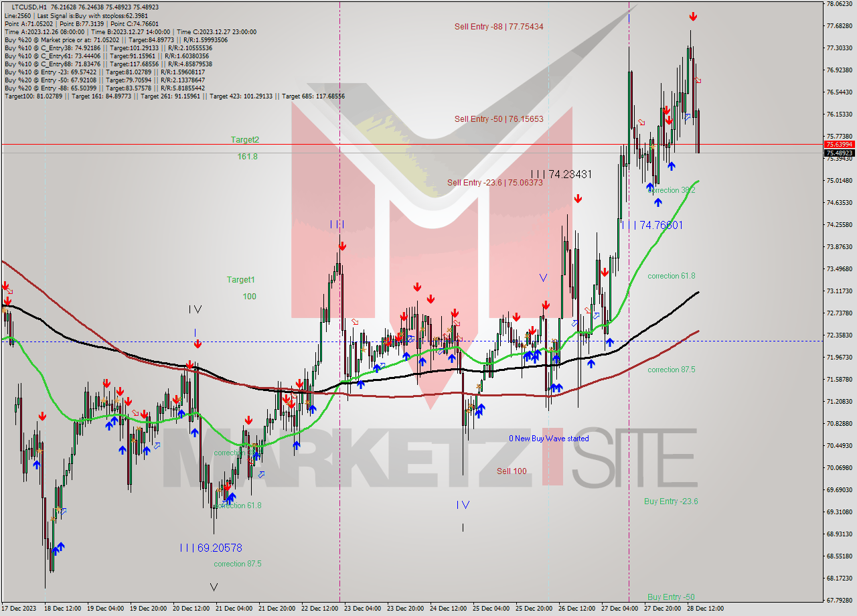Click the 'Sell 100' label

click(512, 471)
